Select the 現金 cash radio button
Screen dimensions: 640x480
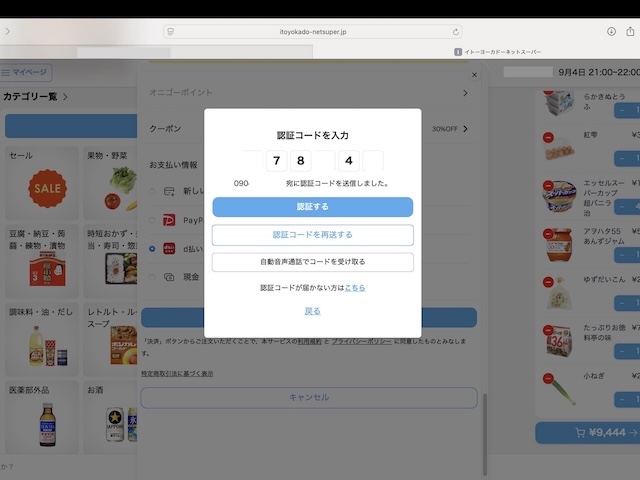tap(152, 277)
